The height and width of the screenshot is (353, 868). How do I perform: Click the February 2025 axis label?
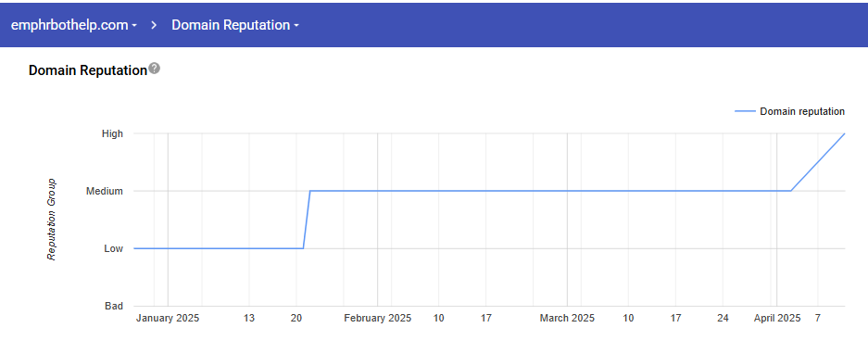[x=378, y=318]
